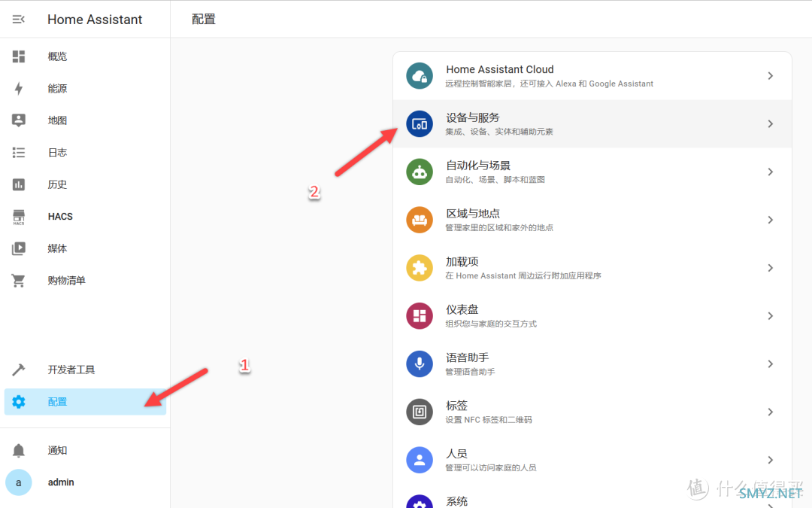Click 管理家里的区域和家外的地点 description
This screenshot has height=508, width=812.
[499, 227]
